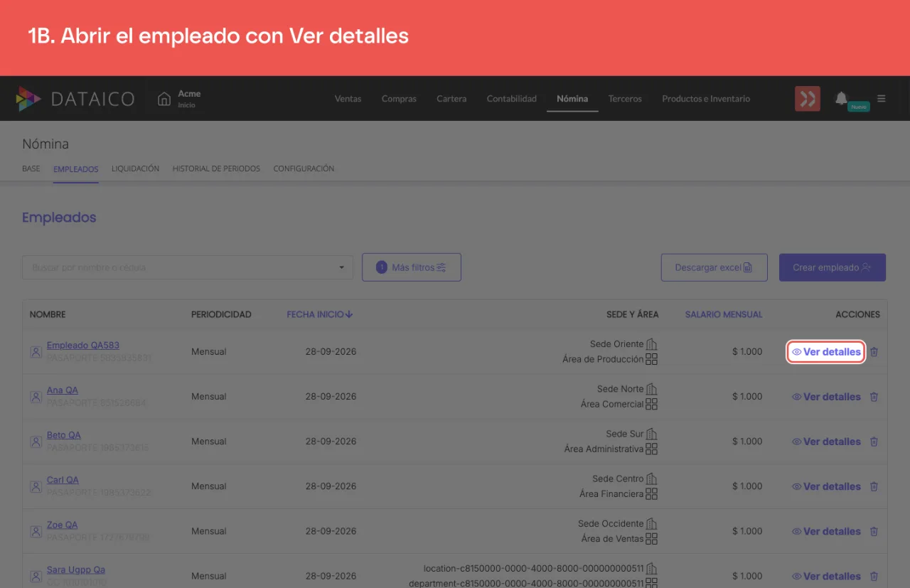This screenshot has width=910, height=588.
Task: Open the Cartera menu
Action: click(x=451, y=99)
